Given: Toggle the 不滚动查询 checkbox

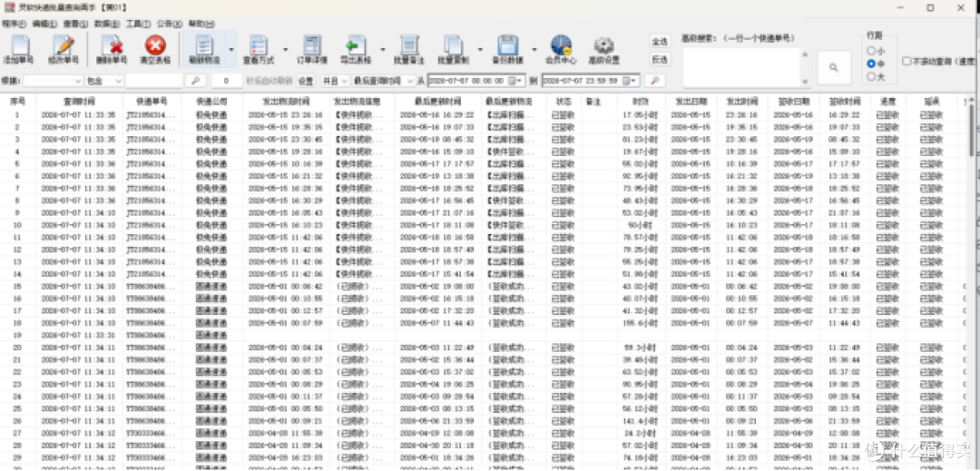Looking at the screenshot, I should (906, 61).
